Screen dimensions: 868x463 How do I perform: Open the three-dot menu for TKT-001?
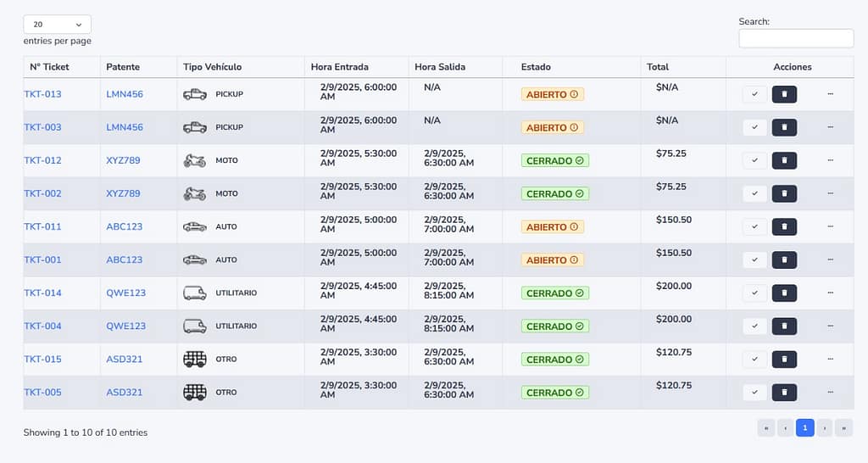pyautogui.click(x=830, y=259)
